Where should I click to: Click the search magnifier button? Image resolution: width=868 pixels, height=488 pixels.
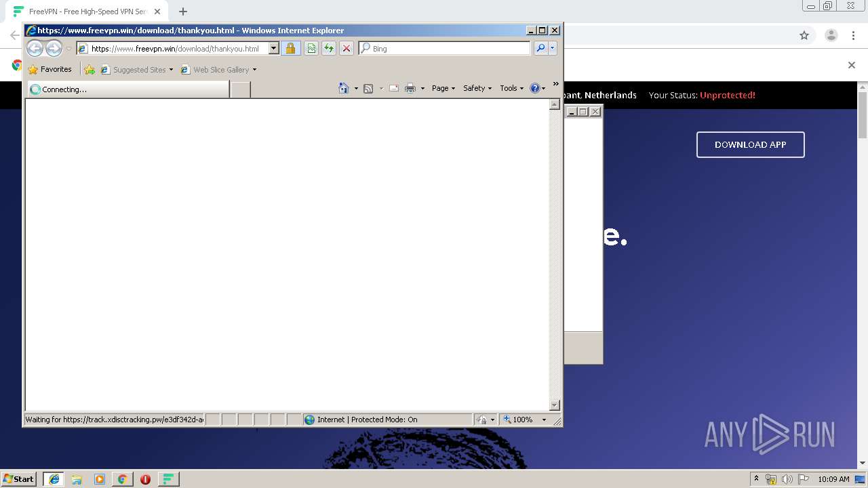[x=540, y=48]
